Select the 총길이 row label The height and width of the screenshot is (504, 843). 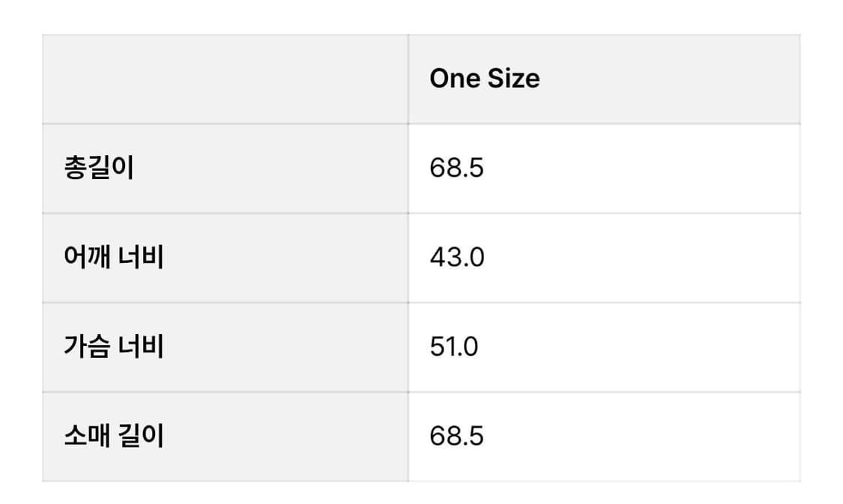point(98,168)
